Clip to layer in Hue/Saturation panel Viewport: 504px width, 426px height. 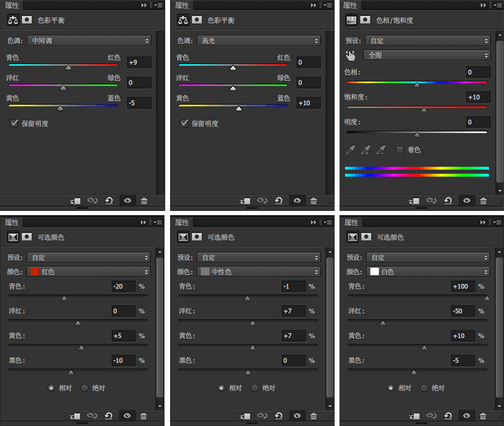click(x=414, y=201)
